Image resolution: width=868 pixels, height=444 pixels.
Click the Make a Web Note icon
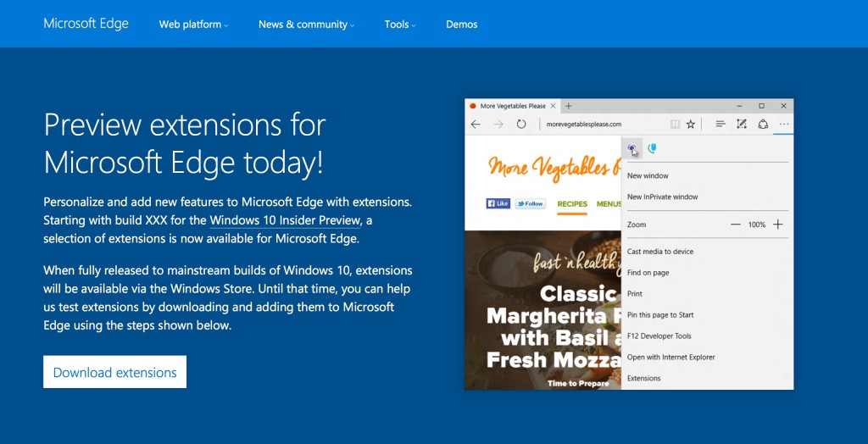(742, 124)
